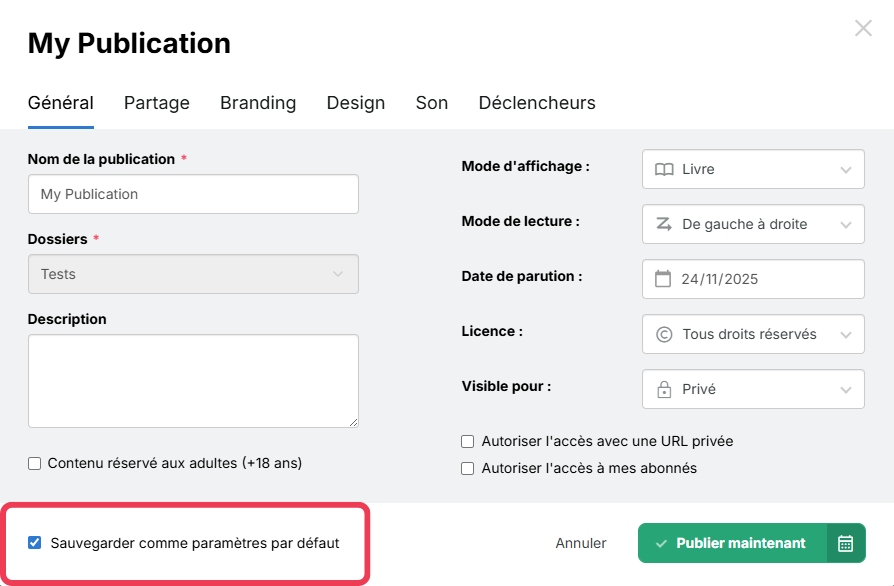Expand the Visible pour dropdown chevron
Viewport: 894px width, 586px height.
(x=846, y=390)
